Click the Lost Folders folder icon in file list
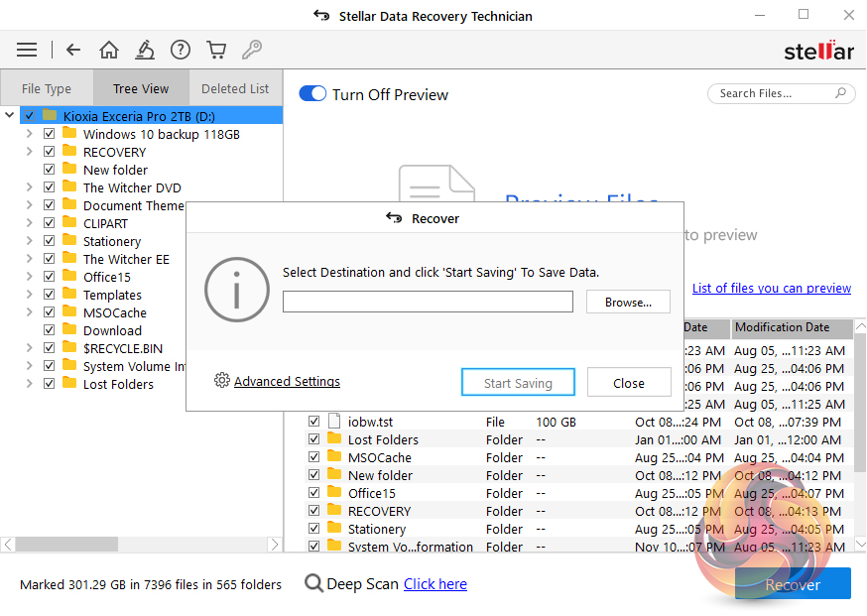This screenshot has width=867, height=616. 334,439
